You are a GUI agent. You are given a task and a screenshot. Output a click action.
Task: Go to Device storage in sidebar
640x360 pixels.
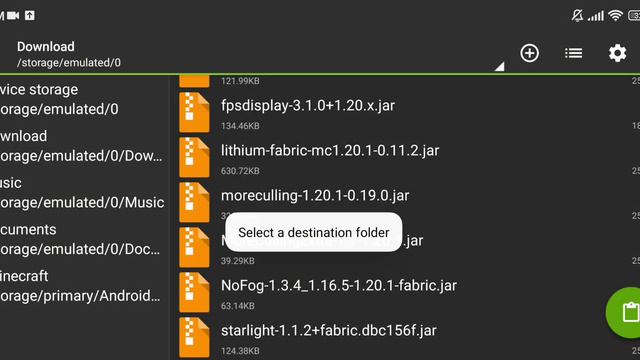[x=84, y=99]
